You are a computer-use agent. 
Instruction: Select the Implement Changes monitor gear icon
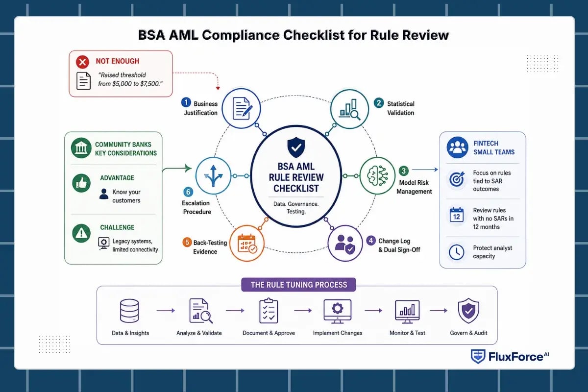338,311
